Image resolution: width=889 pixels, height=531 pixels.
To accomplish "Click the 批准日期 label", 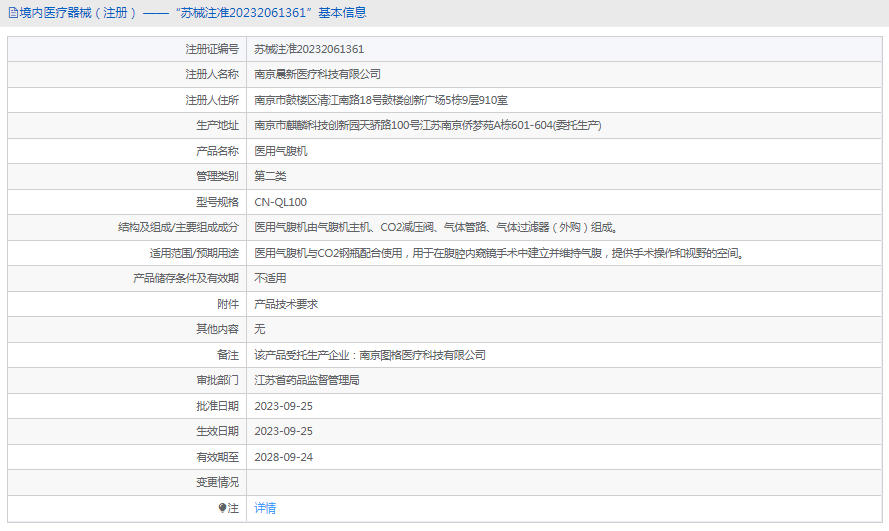I will [217, 406].
